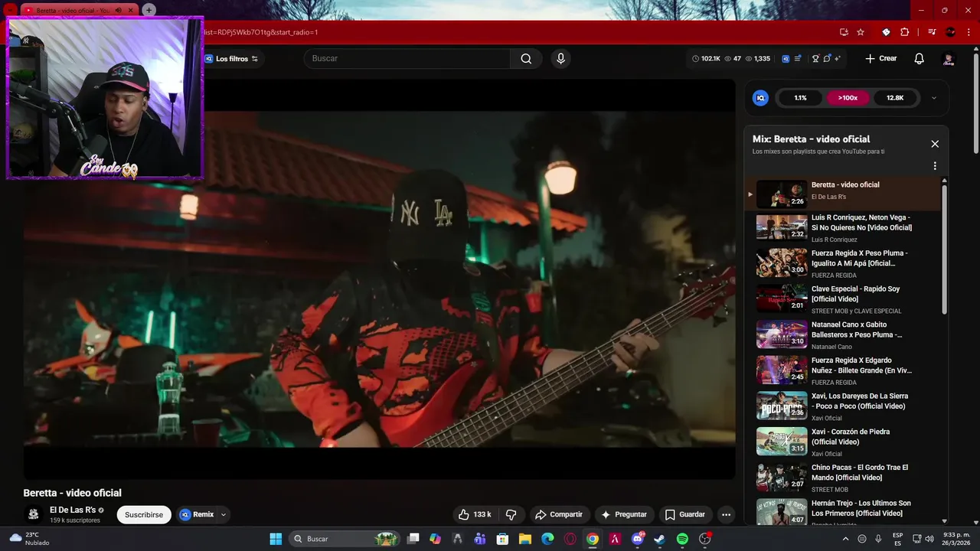
Task: Click the Crear button
Action: pyautogui.click(x=881, y=59)
